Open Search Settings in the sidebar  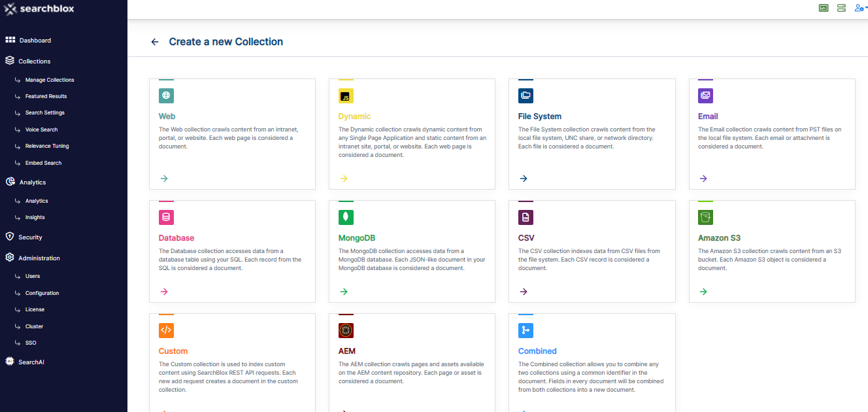(45, 112)
